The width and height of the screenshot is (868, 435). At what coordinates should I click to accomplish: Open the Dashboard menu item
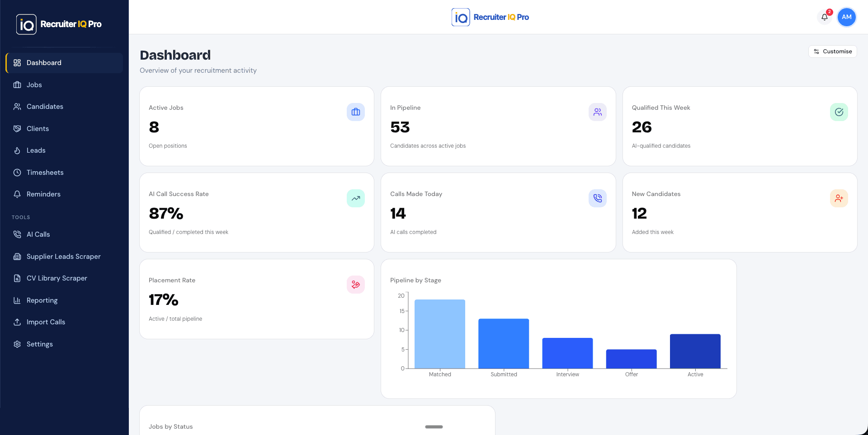coord(64,63)
